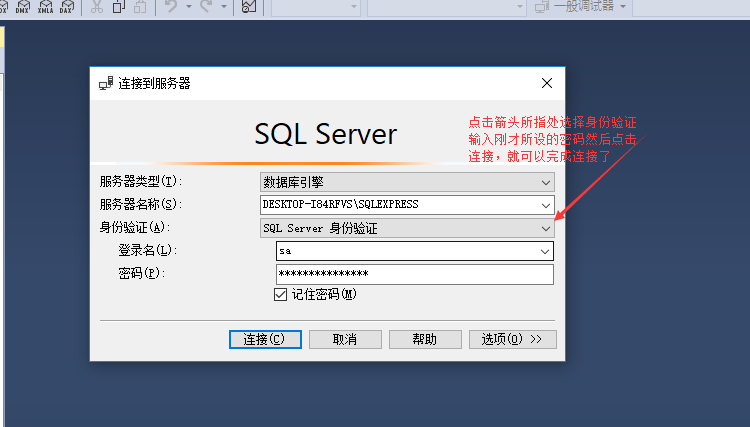The image size is (750, 427).
Task: Click into the 密码 password field
Action: pos(415,274)
